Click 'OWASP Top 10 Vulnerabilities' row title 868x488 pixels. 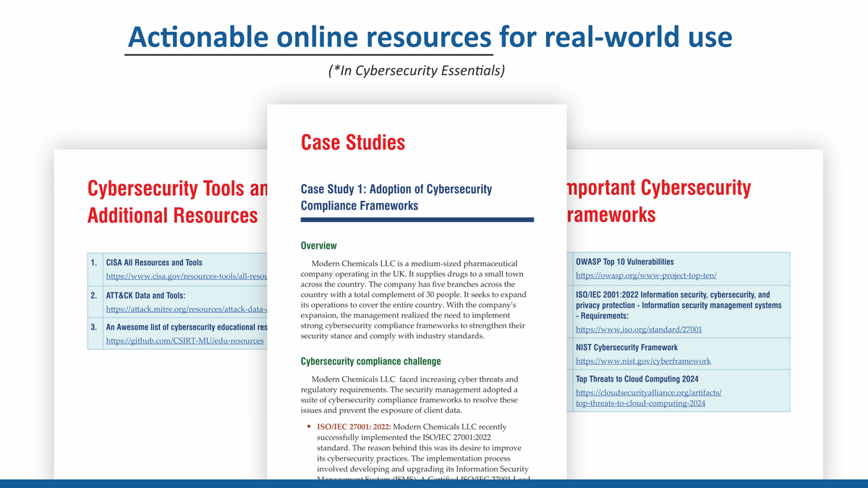(625, 262)
